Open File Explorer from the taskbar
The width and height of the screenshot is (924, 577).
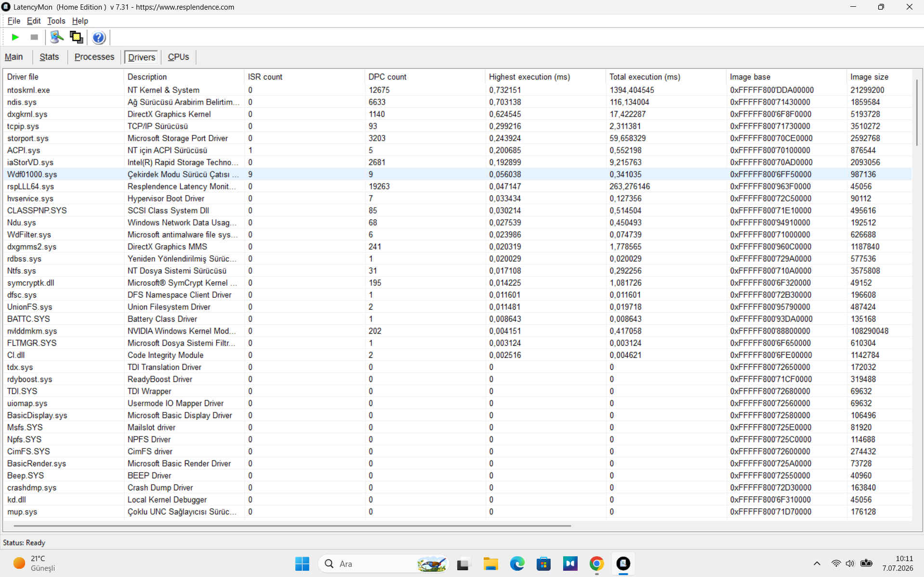490,564
